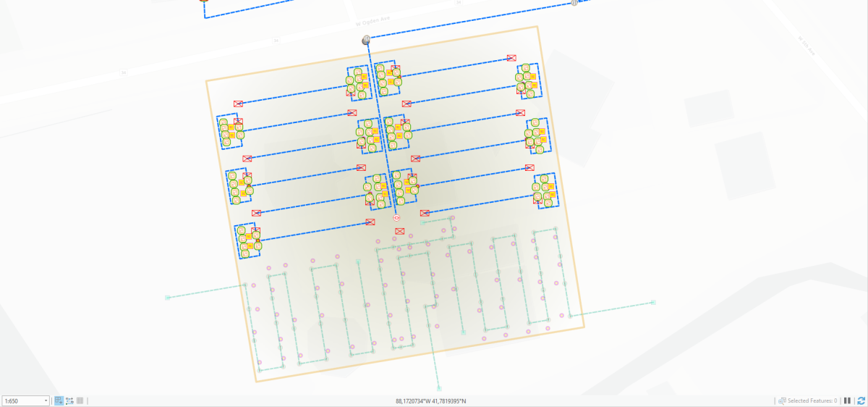Select the red crossed box at top right row
The width and height of the screenshot is (868, 407).
click(x=511, y=57)
